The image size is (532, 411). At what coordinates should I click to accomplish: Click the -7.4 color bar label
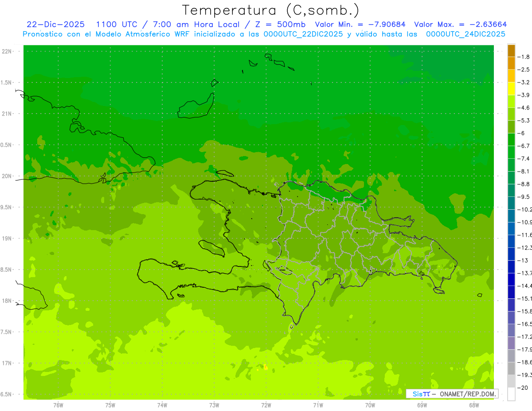pyautogui.click(x=524, y=159)
